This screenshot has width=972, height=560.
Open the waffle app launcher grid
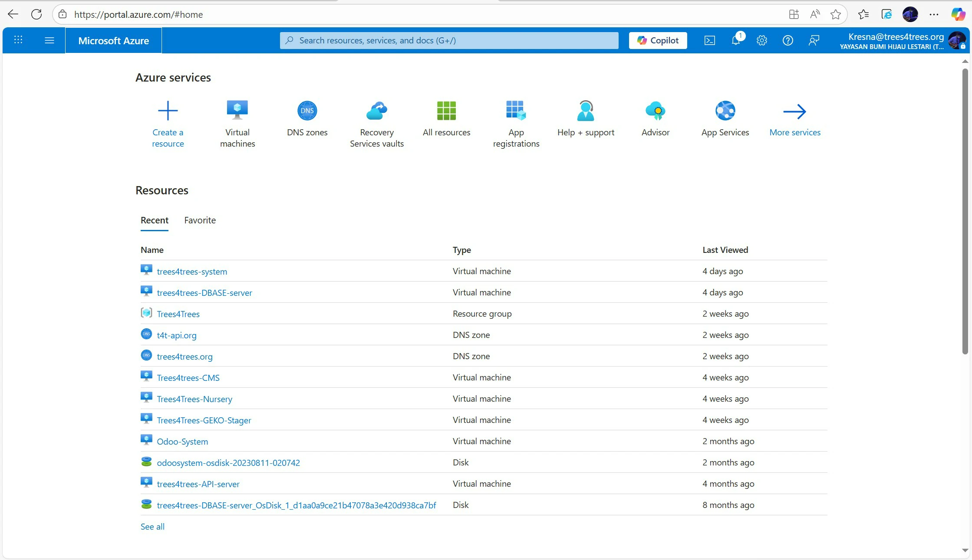click(18, 40)
